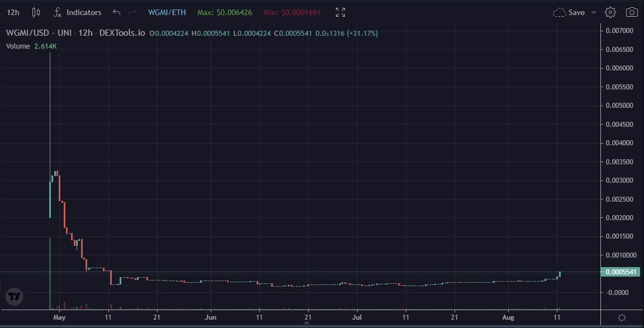The width and height of the screenshot is (644, 328).
Task: Take a chart snapshot with the camera icon
Action: 632,12
